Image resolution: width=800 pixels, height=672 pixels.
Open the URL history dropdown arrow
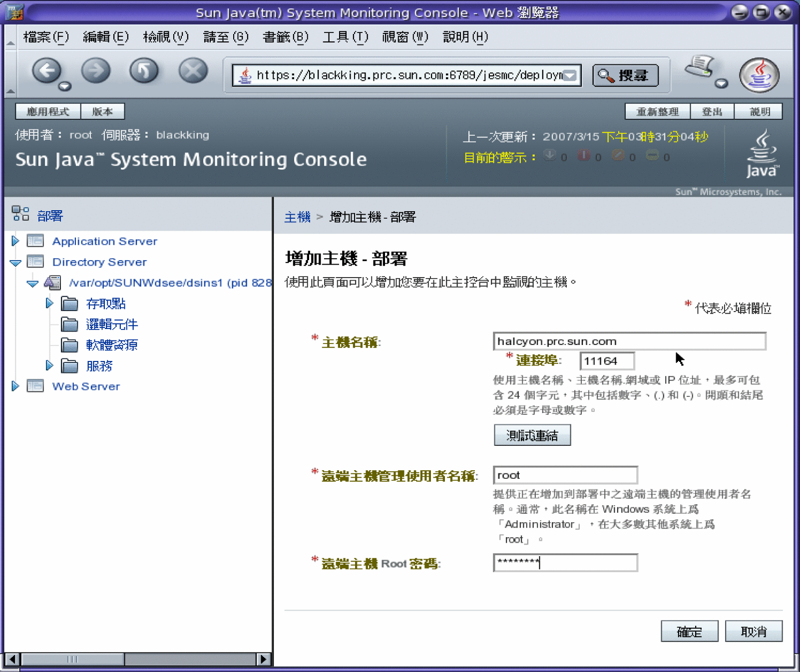(570, 75)
